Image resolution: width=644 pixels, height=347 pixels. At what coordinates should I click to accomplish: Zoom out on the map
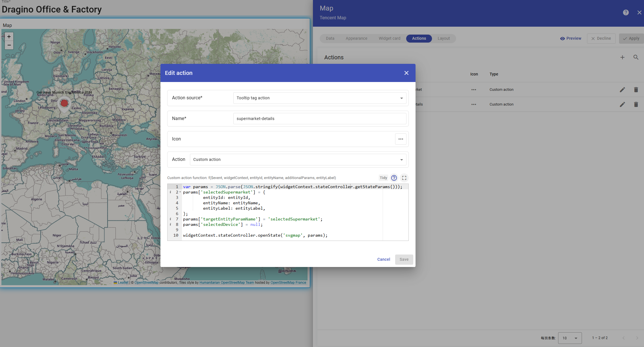pos(9,45)
